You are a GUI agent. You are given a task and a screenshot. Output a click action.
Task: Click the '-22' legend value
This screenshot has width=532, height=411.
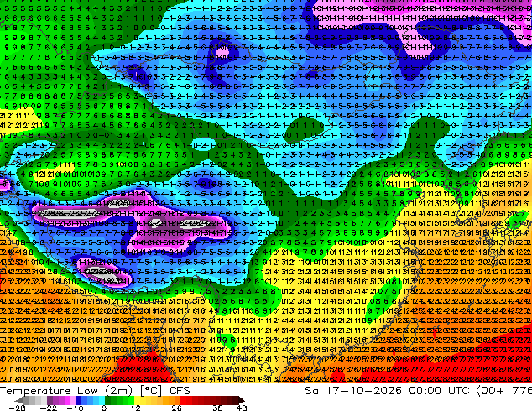49,408
